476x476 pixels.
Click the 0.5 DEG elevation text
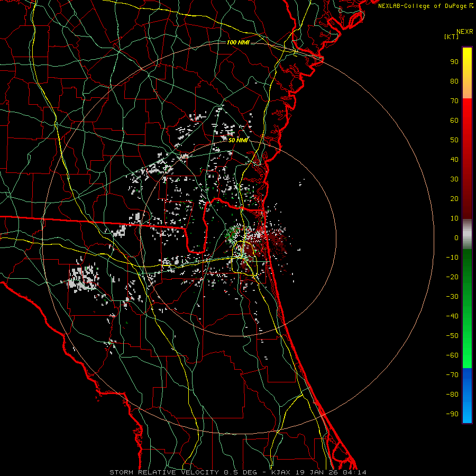coord(240,472)
